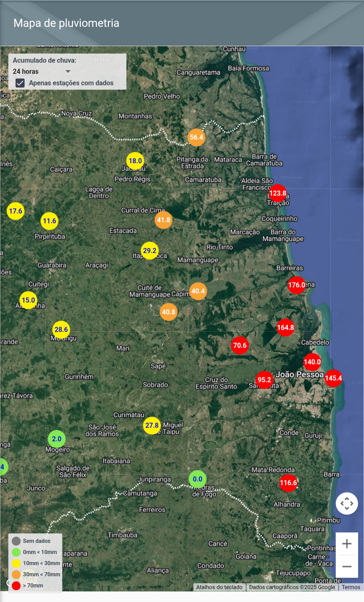
Task: Uncheck 'Apenas estações com dados' checkbox
Action: 20,83
